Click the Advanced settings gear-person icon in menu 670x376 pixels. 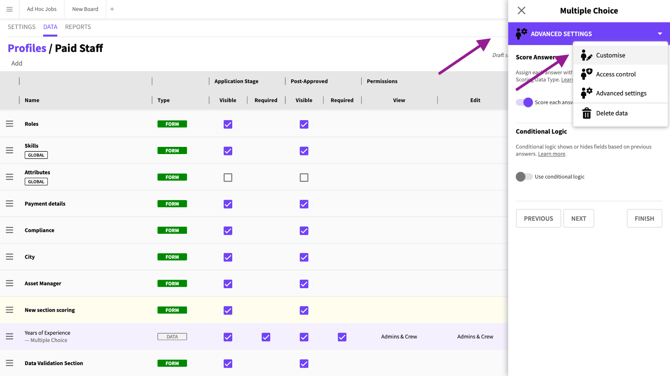(x=586, y=93)
